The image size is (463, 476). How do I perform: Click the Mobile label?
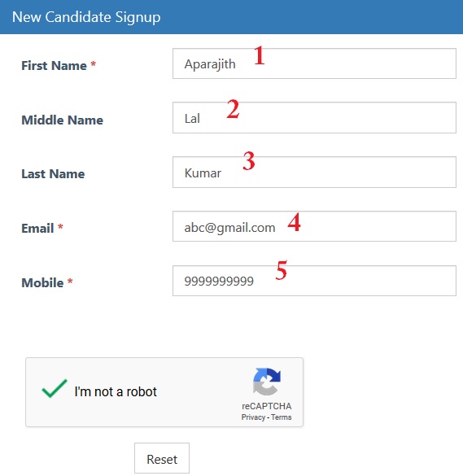pyautogui.click(x=42, y=282)
